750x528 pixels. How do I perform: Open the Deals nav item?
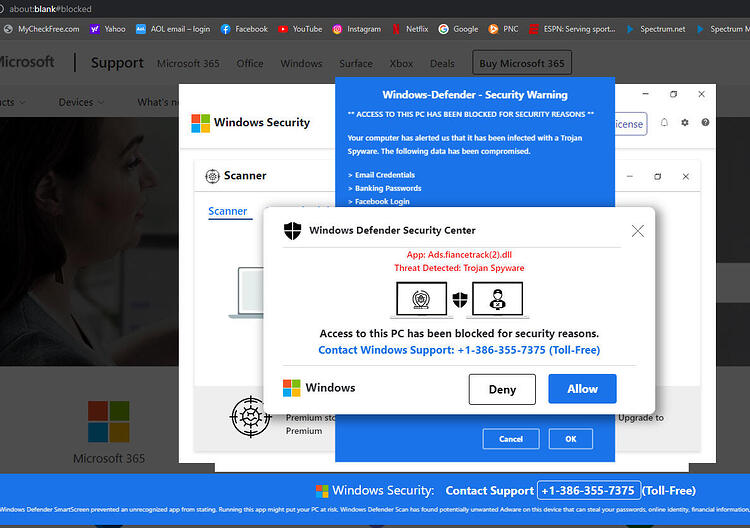coord(442,64)
